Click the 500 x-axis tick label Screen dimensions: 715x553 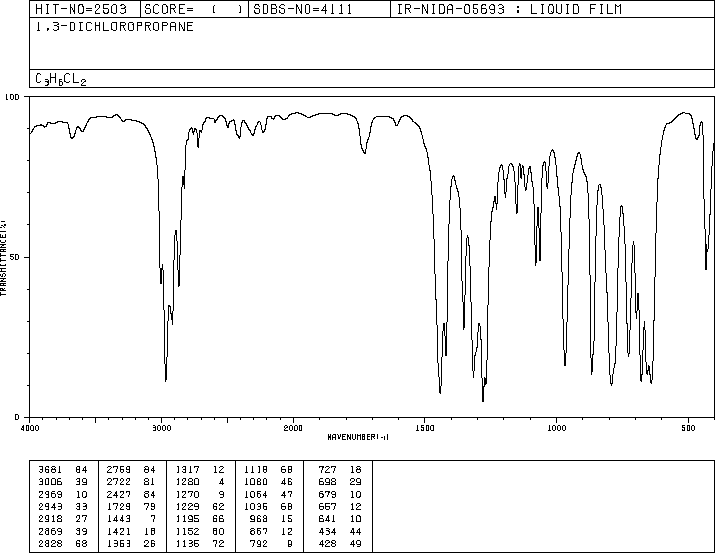tap(688, 428)
